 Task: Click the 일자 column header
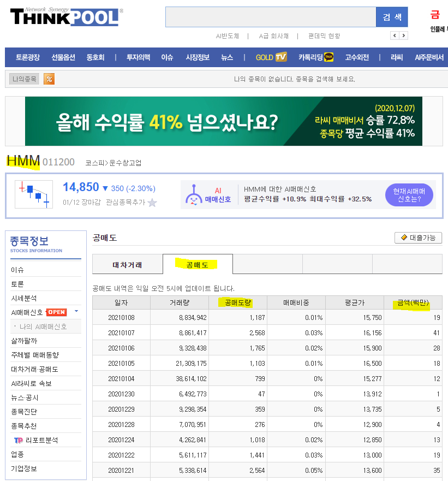121,302
